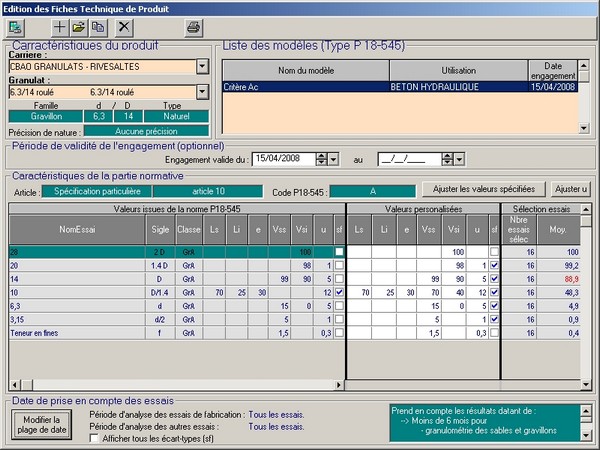Screen dimensions: 600x450
Task: Toggle personalized sf checkbox in row 14
Action: (492, 279)
